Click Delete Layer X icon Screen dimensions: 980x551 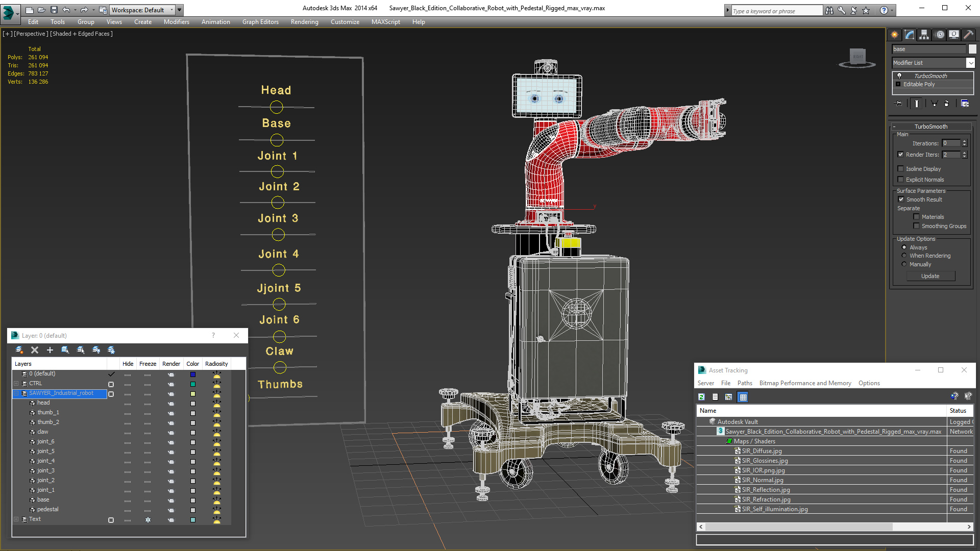(x=35, y=350)
